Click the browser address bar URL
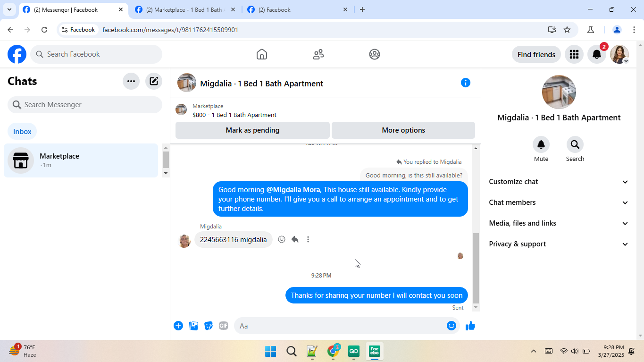Screen dimensions: 644x362 point(170,30)
